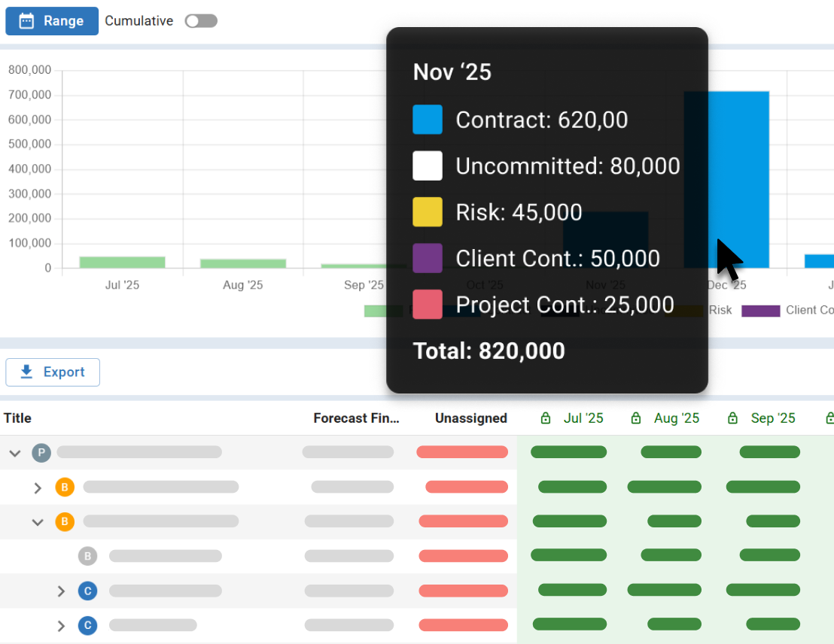Viewport: 834px width, 644px height.
Task: Click the lock icon beside Aug '25 column
Action: 637,418
